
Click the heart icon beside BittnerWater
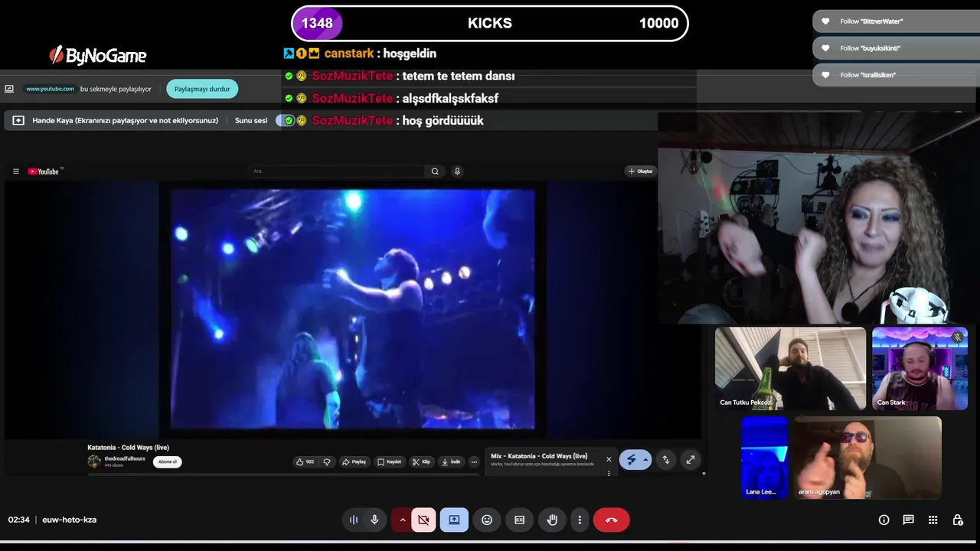tap(825, 21)
